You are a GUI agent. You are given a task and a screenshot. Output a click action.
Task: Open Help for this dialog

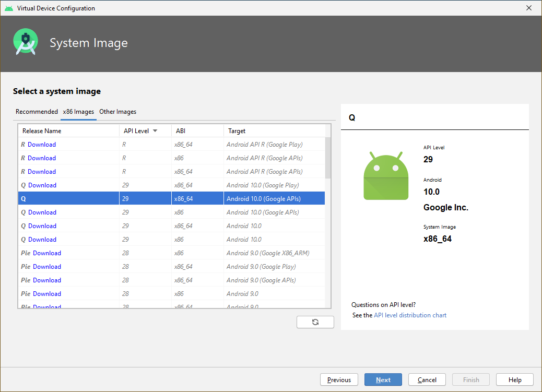(515, 379)
